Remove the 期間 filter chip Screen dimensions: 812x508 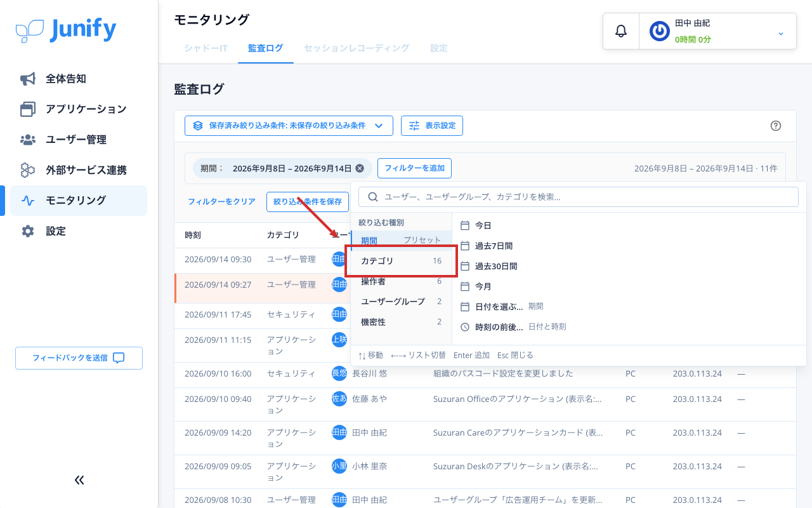point(360,168)
